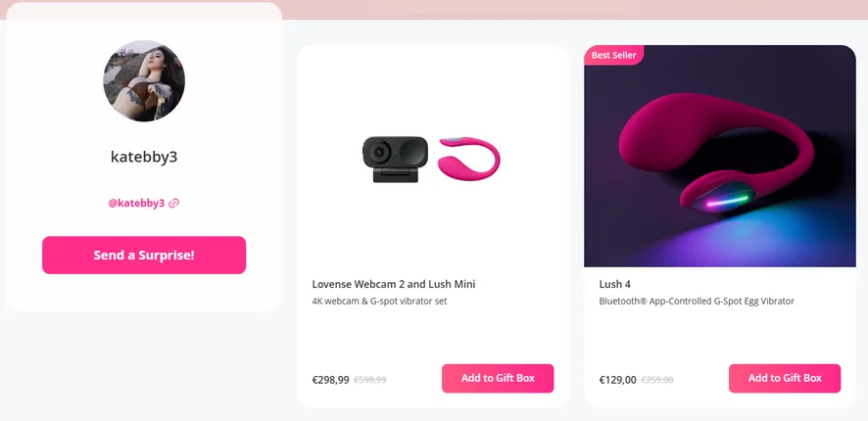Screen dimensions: 868x421
Task: Click the €129,00 Lush 4 price
Action: point(618,380)
